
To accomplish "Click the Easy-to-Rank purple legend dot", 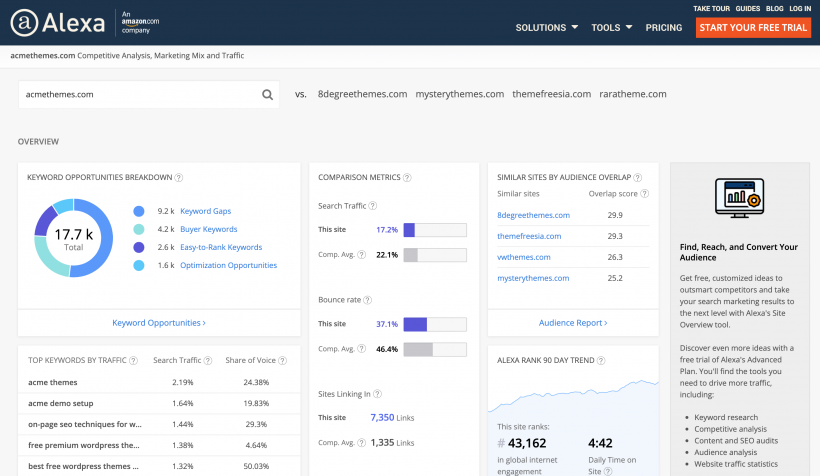I will point(139,247).
